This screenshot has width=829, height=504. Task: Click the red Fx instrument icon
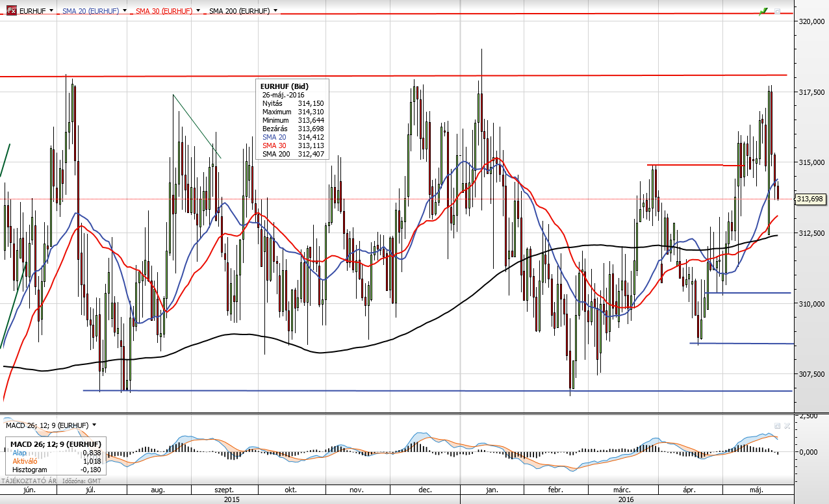[12, 11]
